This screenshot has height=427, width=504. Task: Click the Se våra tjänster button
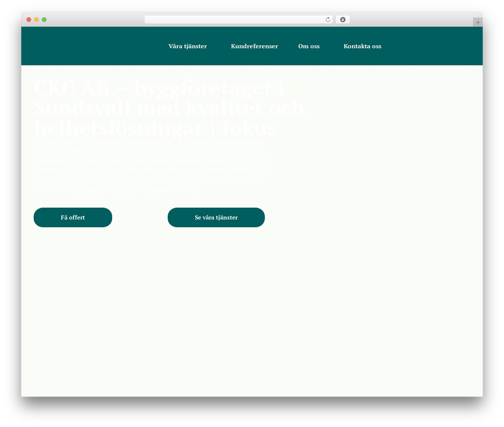pos(216,217)
